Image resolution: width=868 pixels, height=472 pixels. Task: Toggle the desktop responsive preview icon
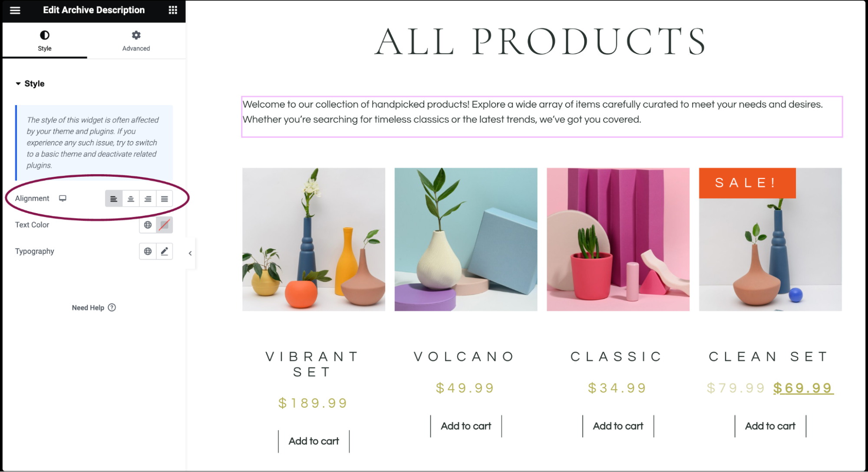pos(62,198)
